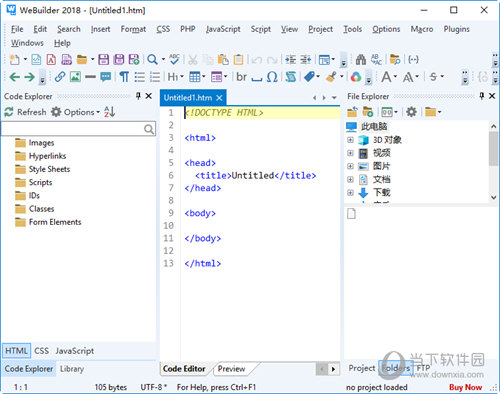The width and height of the screenshot is (500, 394).
Task: Open the File menu
Action: (x=17, y=29)
